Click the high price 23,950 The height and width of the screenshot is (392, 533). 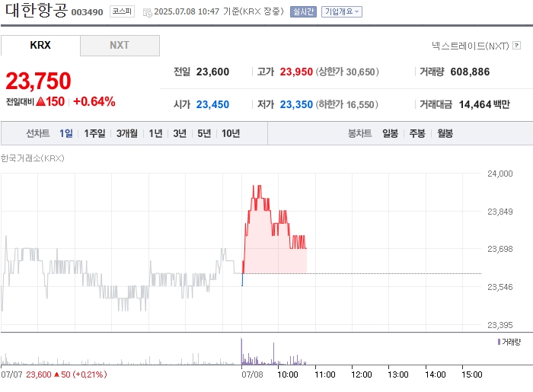pos(296,72)
